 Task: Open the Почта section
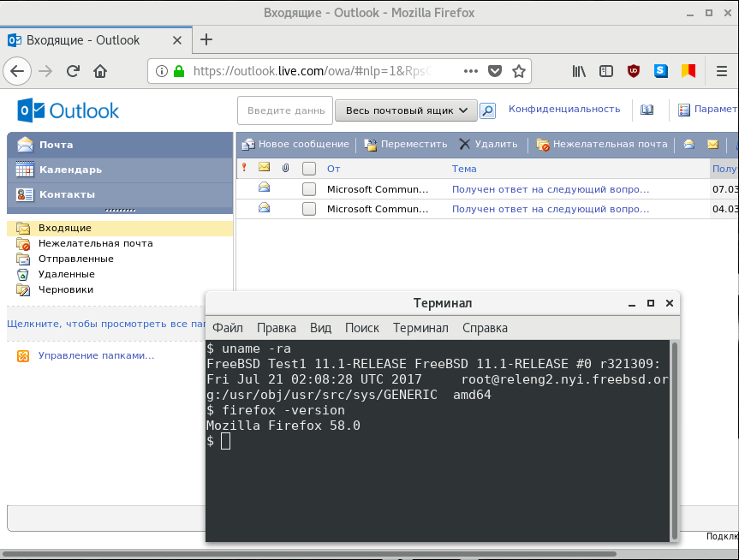point(120,145)
